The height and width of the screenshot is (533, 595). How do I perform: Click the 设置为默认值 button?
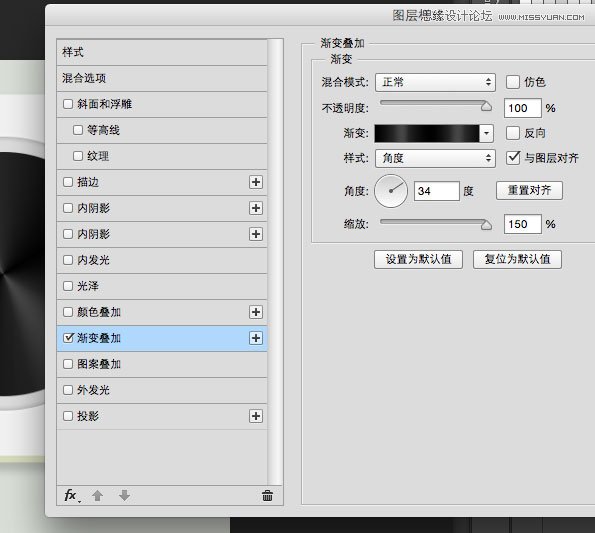click(418, 259)
